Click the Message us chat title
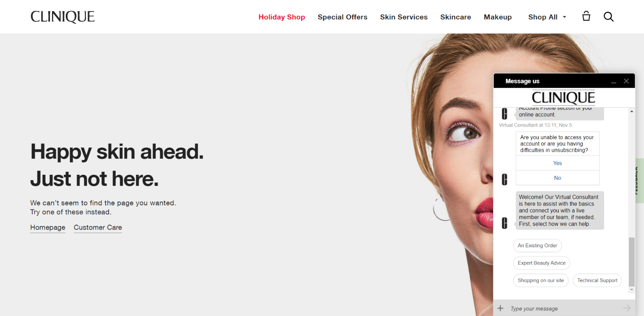 click(522, 81)
